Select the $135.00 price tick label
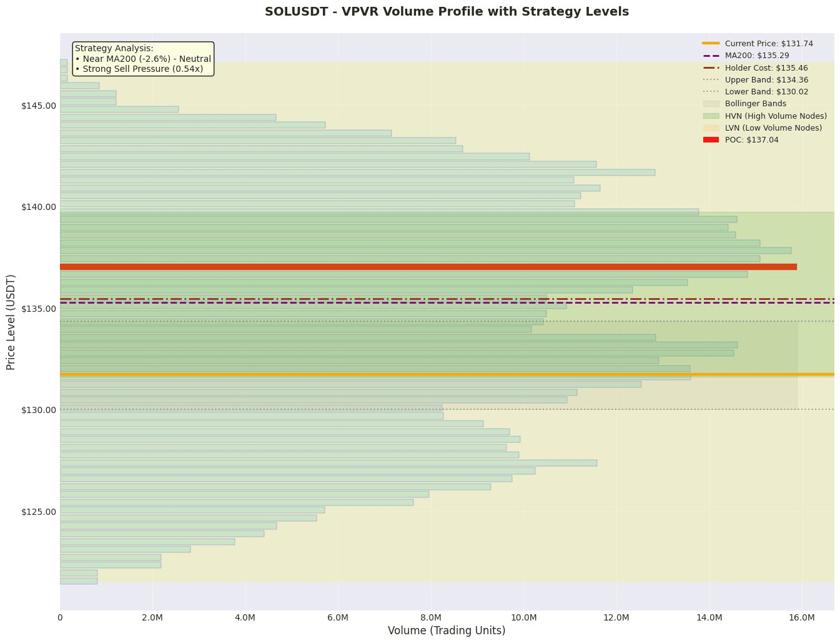The width and height of the screenshot is (840, 643). (39, 309)
